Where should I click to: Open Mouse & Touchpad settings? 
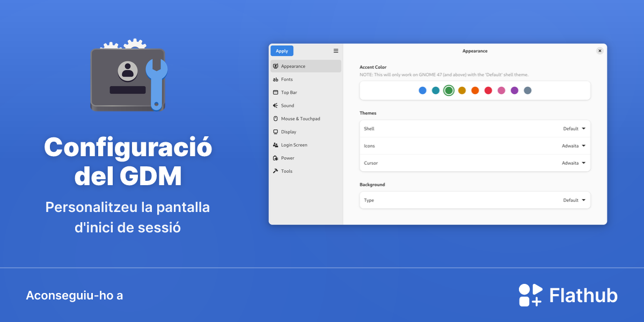[x=301, y=119]
